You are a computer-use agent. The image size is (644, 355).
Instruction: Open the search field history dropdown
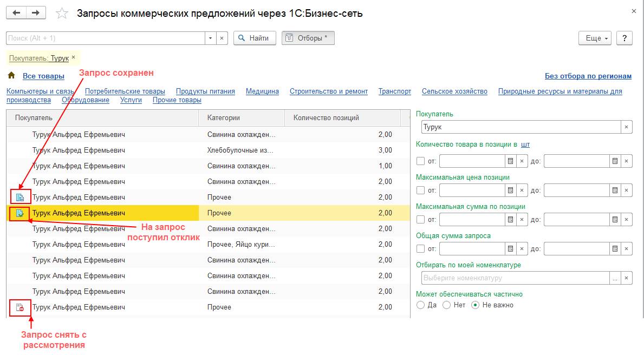pyautogui.click(x=210, y=38)
